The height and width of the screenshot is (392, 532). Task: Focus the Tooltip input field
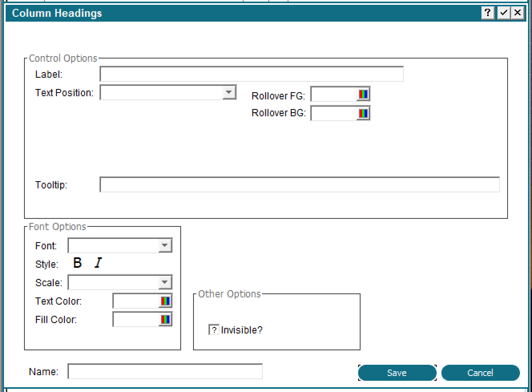(299, 185)
